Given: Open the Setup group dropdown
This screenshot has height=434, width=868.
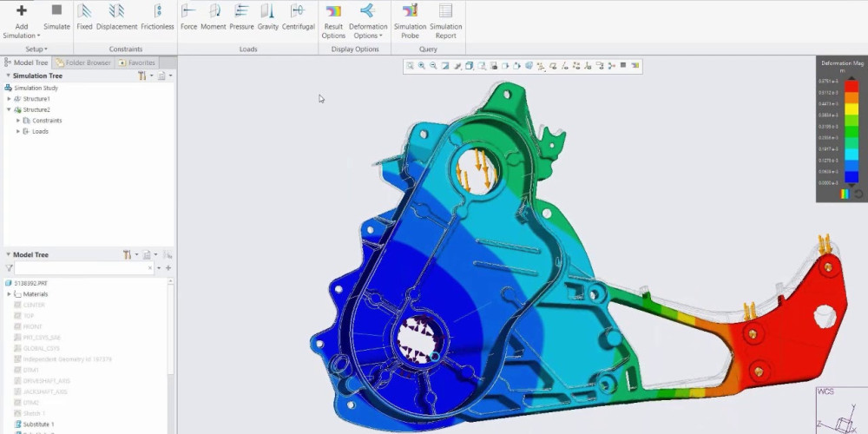Looking at the screenshot, I should click(37, 49).
